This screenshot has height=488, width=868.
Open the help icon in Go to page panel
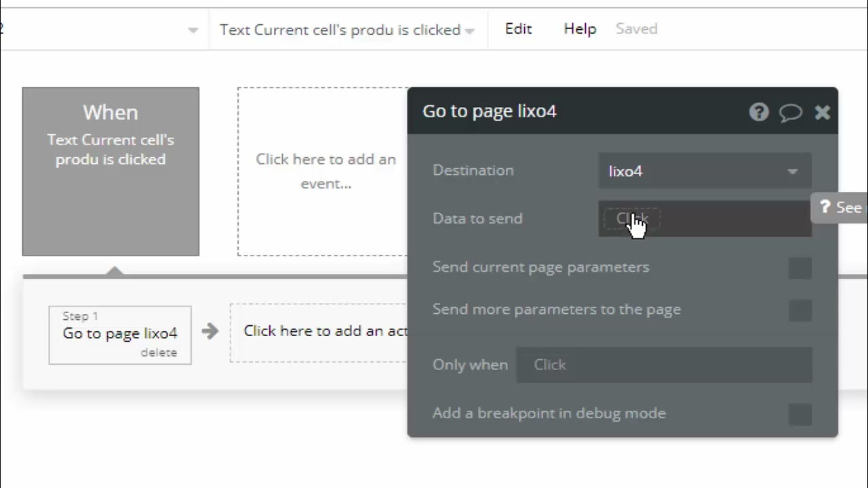coord(759,112)
